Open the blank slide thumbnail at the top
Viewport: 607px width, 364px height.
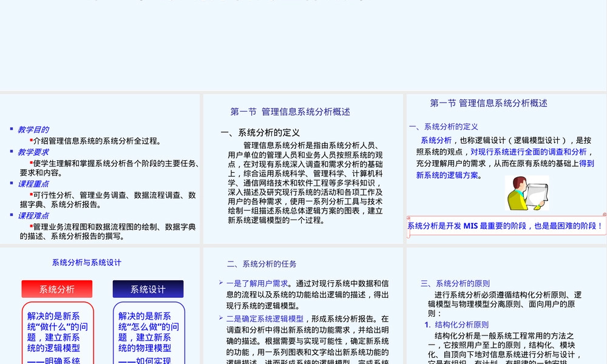(x=303, y=45)
